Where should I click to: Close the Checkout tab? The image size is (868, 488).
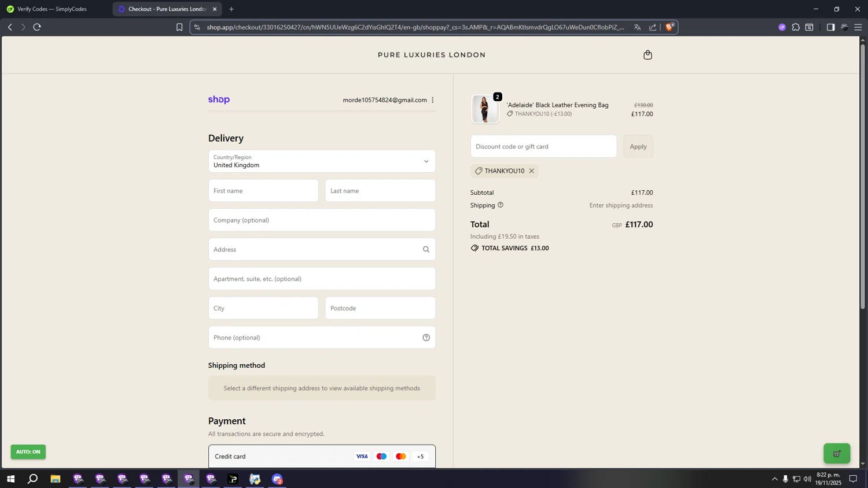click(215, 9)
